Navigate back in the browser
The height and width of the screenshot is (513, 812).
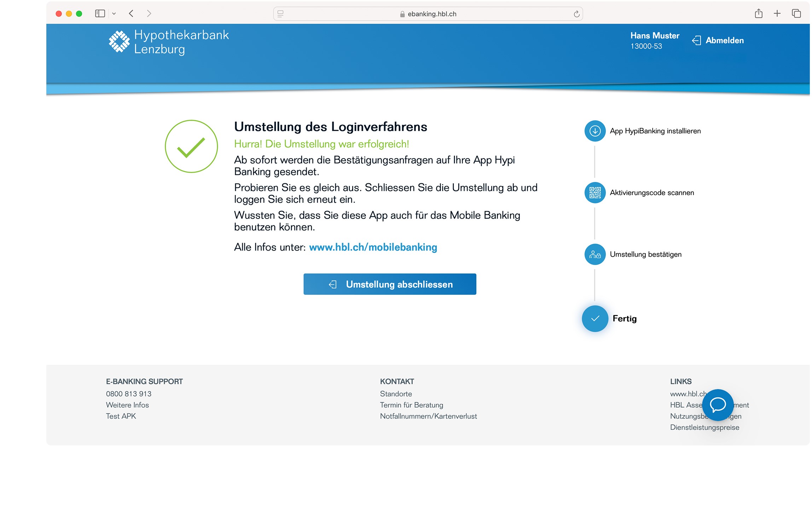(x=131, y=13)
